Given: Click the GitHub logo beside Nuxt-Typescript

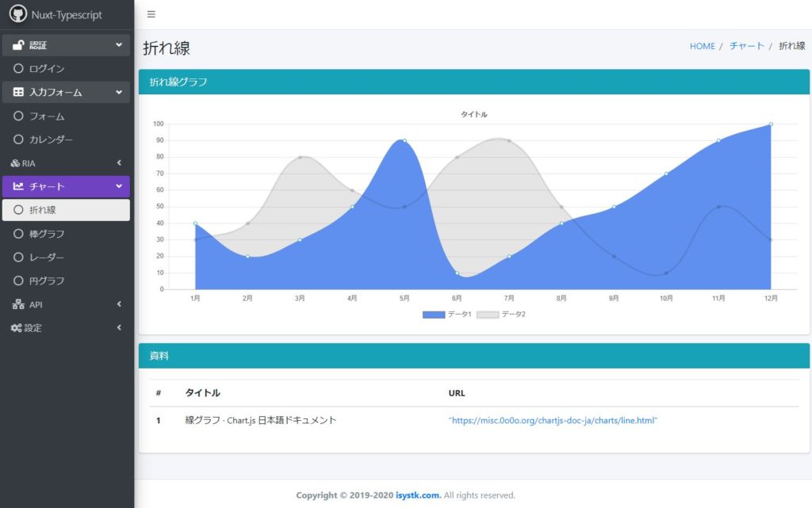Looking at the screenshot, I should [18, 14].
